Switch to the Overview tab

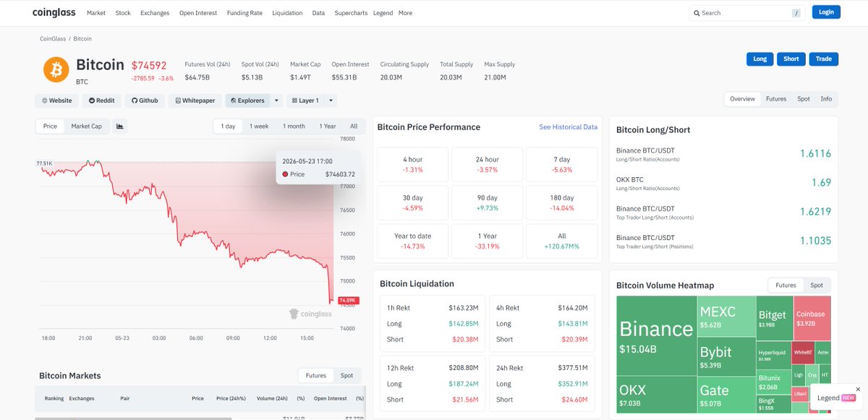742,99
